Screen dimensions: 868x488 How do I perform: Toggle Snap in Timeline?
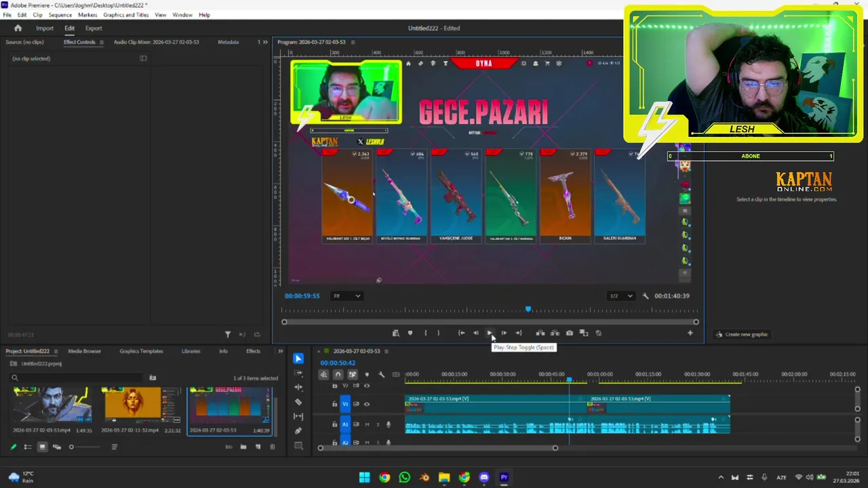[x=338, y=374]
